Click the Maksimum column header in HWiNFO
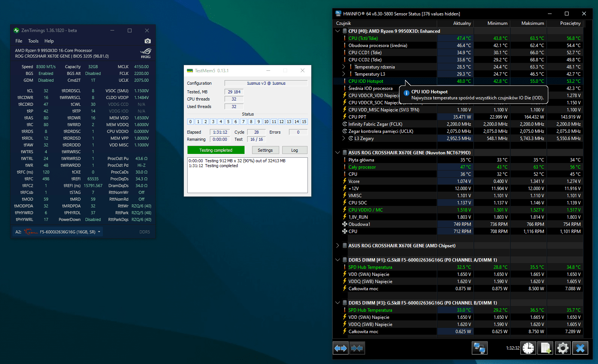This screenshot has height=364, width=598. coord(532,23)
